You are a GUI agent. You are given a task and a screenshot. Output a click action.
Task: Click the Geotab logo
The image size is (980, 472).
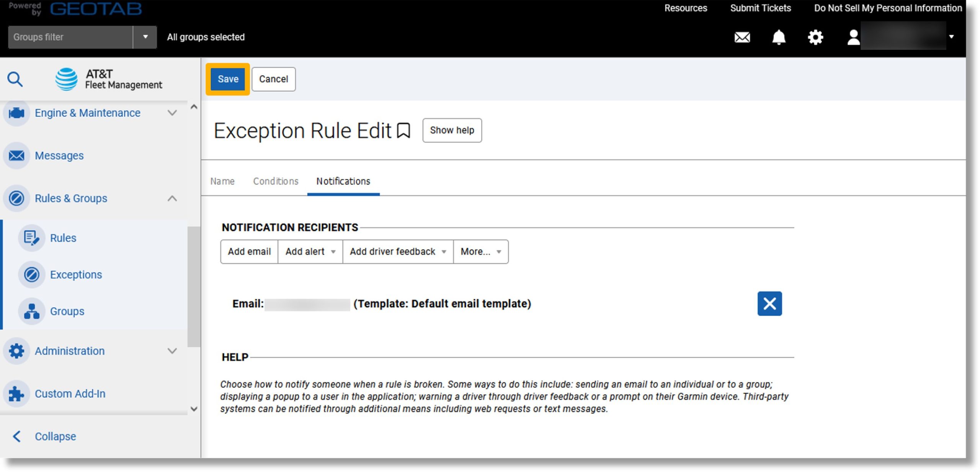[x=96, y=8]
